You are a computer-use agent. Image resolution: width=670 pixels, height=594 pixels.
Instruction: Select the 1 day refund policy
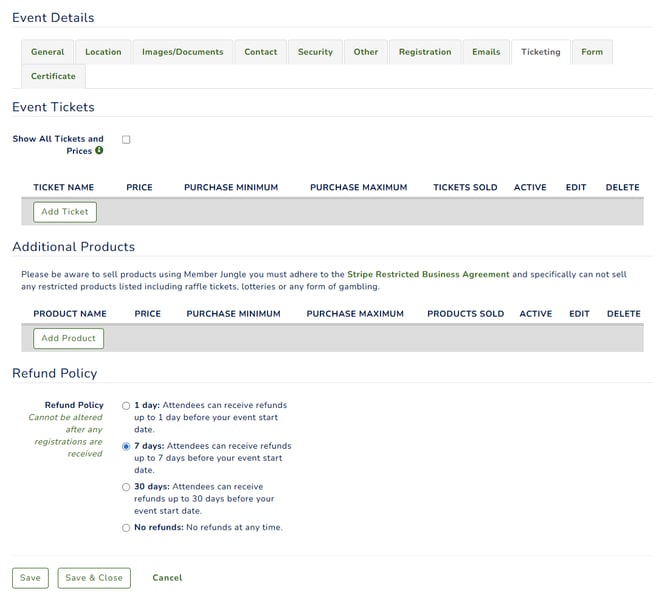coord(126,406)
